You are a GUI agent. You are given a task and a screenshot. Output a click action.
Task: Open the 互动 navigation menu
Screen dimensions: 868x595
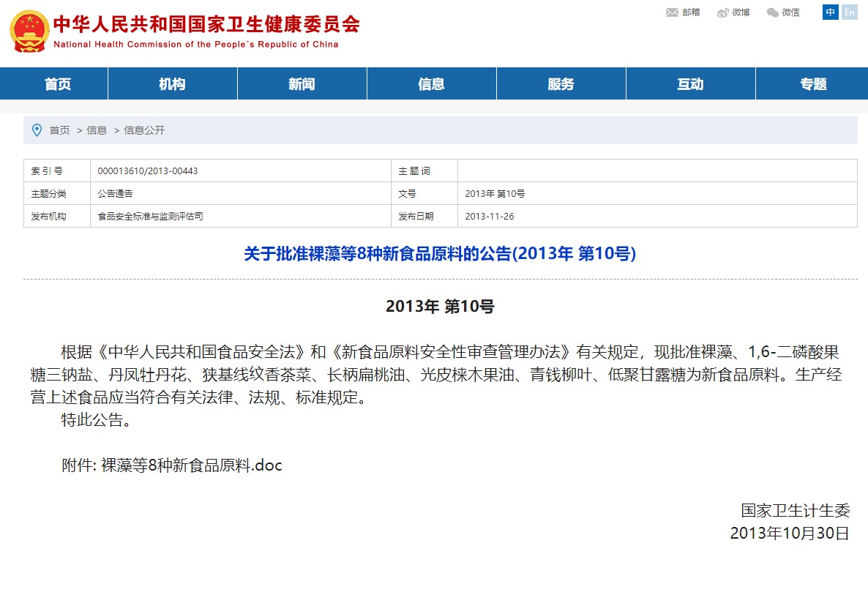tap(690, 83)
